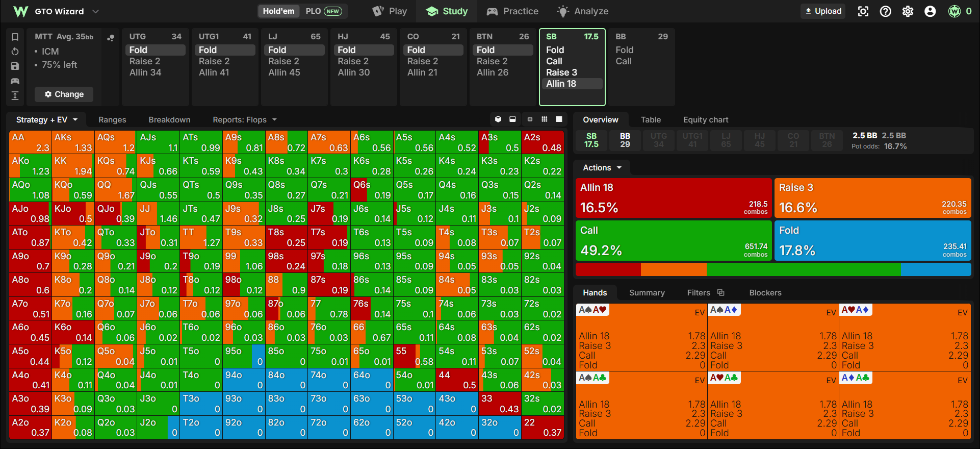Go to the Practice tab
This screenshot has height=449, width=980.
pyautogui.click(x=512, y=11)
